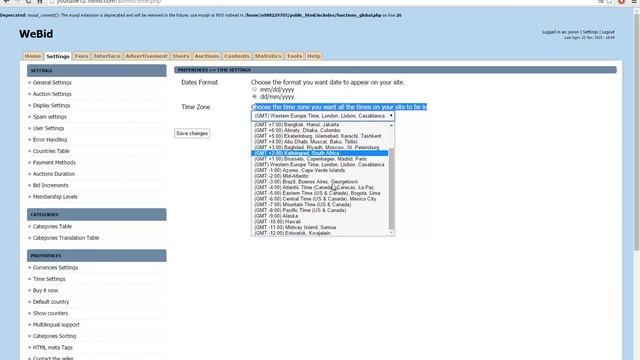Open Show counters link

click(50, 313)
